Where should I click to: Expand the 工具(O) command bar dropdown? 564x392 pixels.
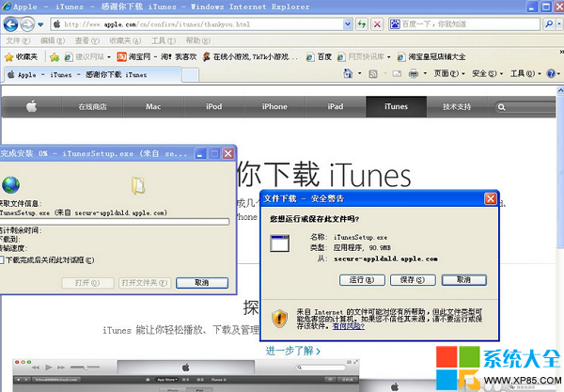click(x=525, y=73)
